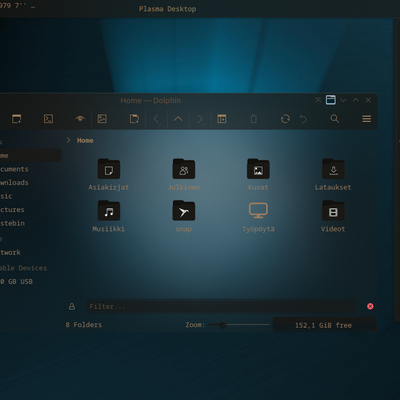This screenshot has width=400, height=400.
Task: Open Documents in Places sidebar
Action: (x=14, y=169)
